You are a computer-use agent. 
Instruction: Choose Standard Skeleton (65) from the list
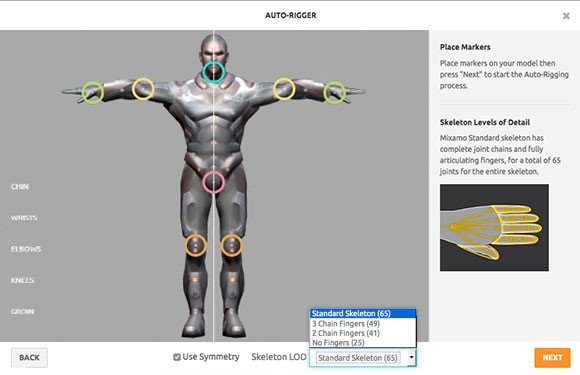[x=363, y=314]
